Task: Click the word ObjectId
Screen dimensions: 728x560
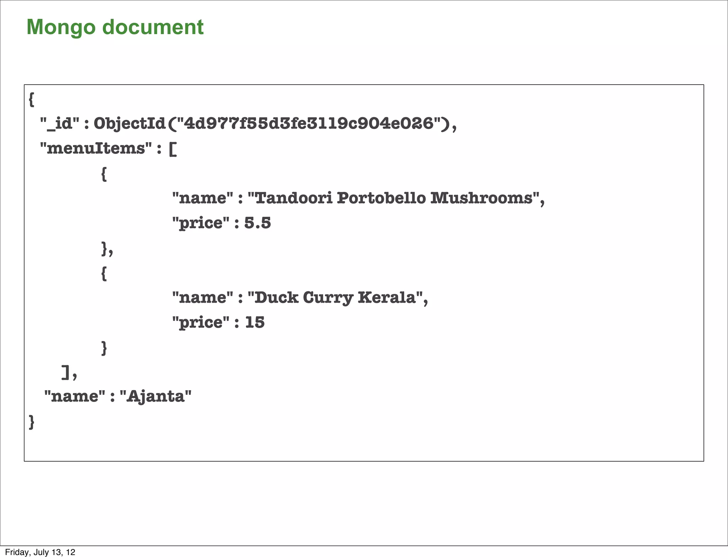Action: coord(129,123)
